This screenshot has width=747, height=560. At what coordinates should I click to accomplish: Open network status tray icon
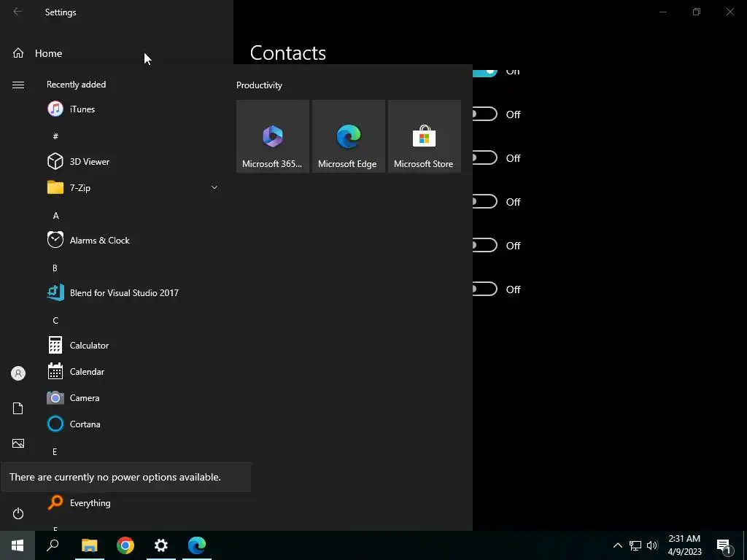635,545
